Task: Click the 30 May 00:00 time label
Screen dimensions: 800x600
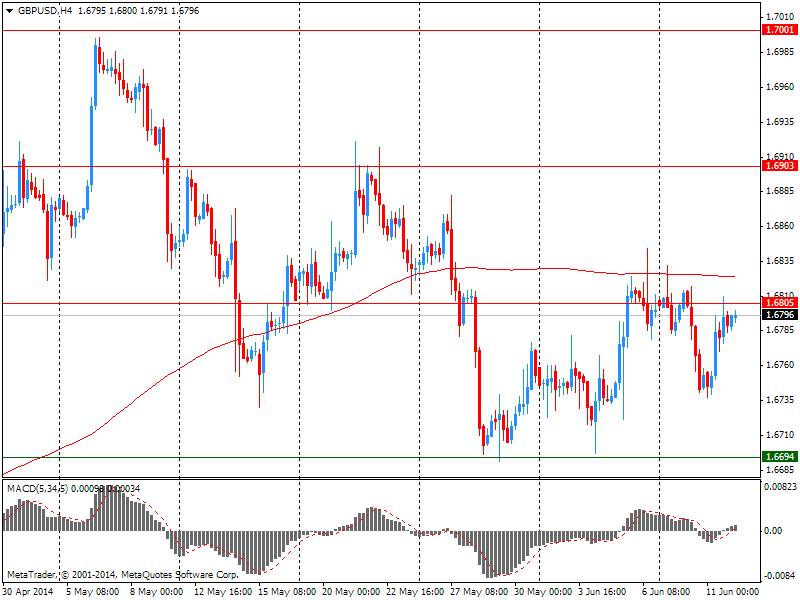Action: click(x=543, y=592)
